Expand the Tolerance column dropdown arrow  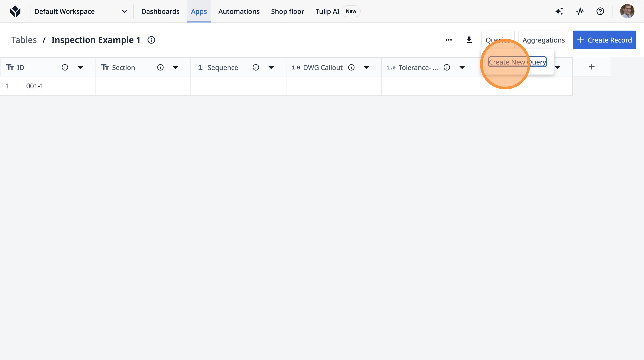pyautogui.click(x=462, y=68)
